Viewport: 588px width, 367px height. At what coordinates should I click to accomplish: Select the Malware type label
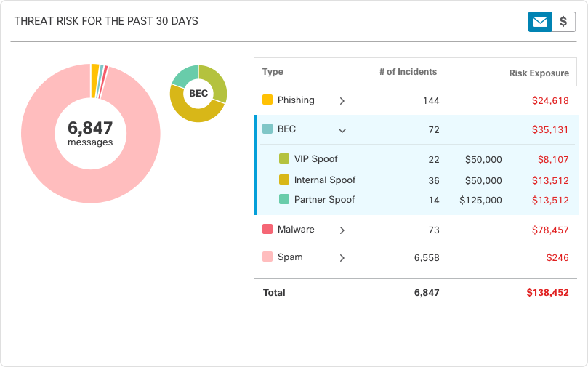[x=296, y=230]
